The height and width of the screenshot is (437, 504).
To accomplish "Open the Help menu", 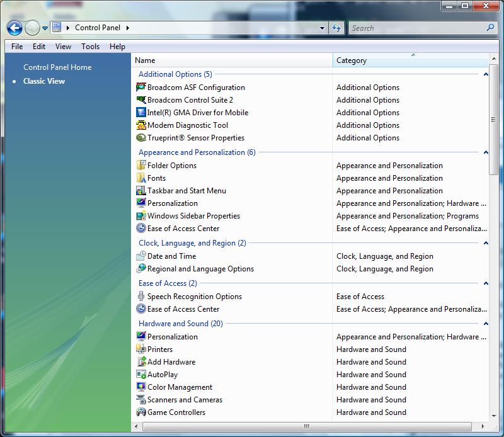I will coord(117,47).
